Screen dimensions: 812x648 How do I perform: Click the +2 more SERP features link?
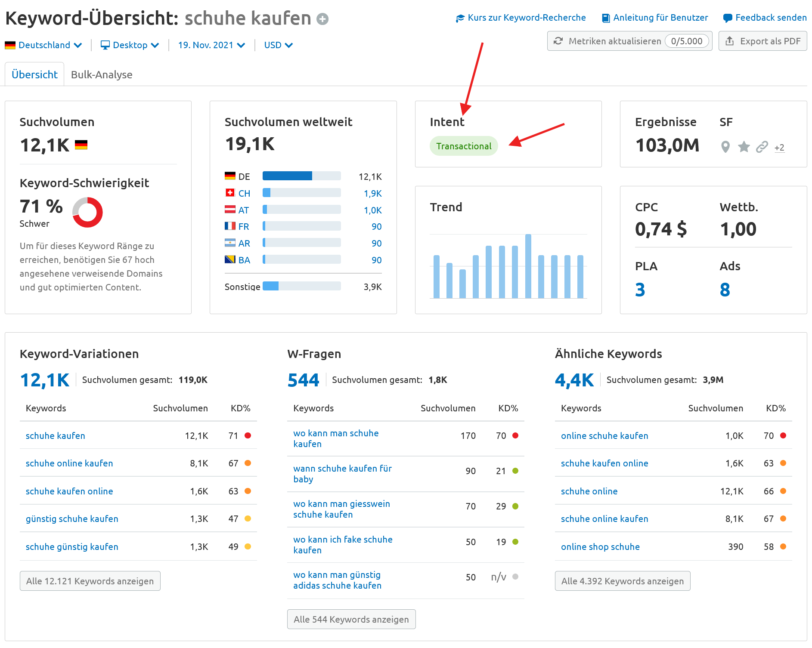779,148
